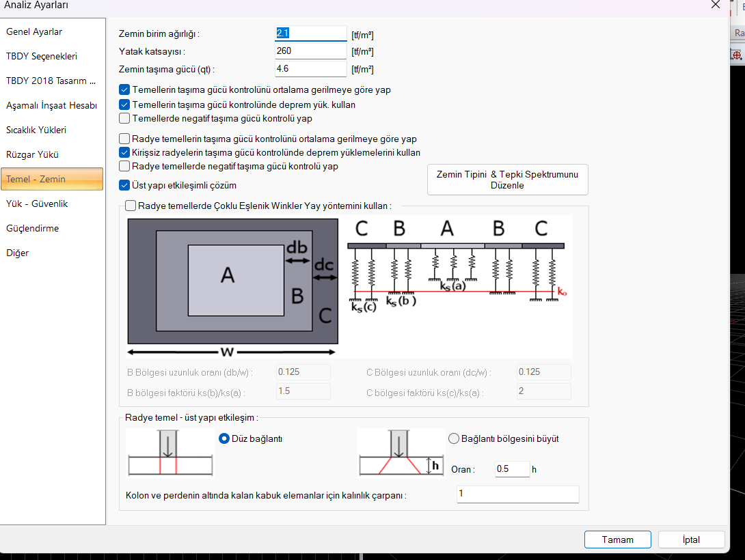Uncheck Üst yapı etkileşimli çözüm
745x560 pixels.
[x=124, y=185]
